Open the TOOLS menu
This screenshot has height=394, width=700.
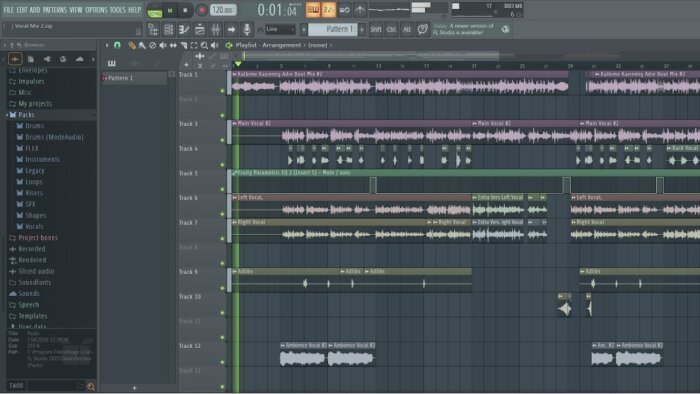[117, 10]
